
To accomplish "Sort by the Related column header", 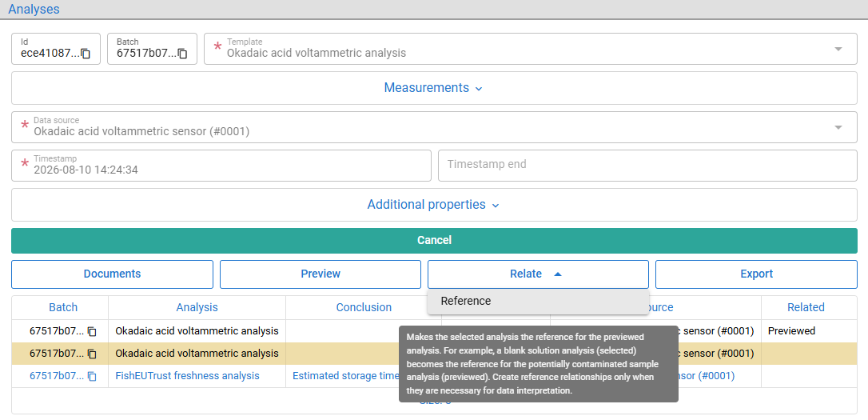I will click(x=806, y=307).
